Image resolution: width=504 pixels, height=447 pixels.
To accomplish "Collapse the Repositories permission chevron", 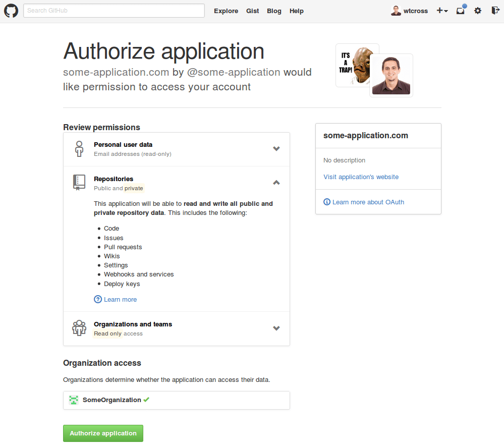I will click(276, 183).
